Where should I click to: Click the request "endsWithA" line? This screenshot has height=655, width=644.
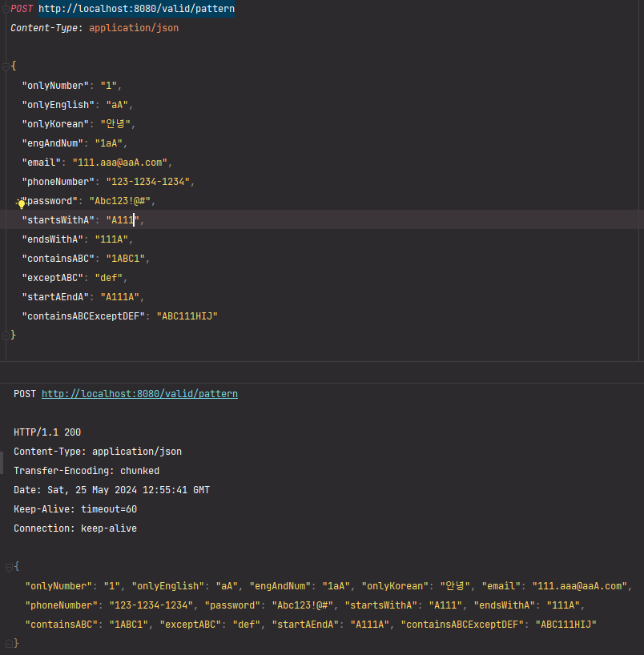click(x=78, y=239)
